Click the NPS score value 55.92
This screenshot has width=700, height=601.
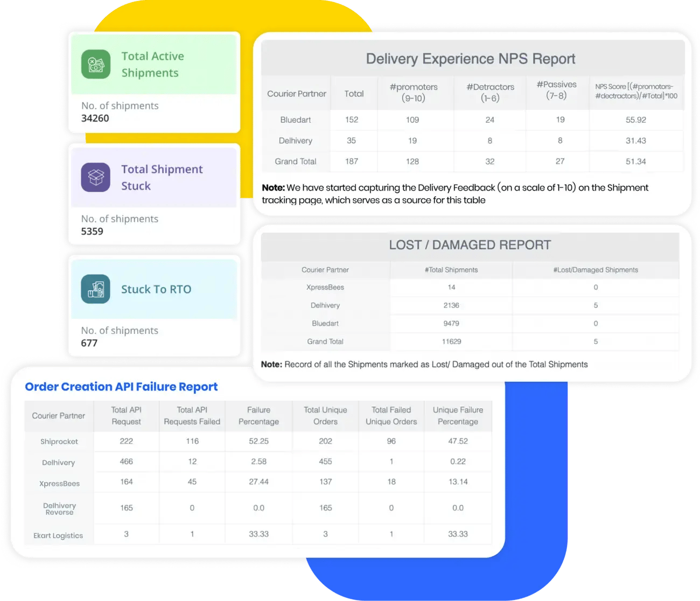[636, 120]
